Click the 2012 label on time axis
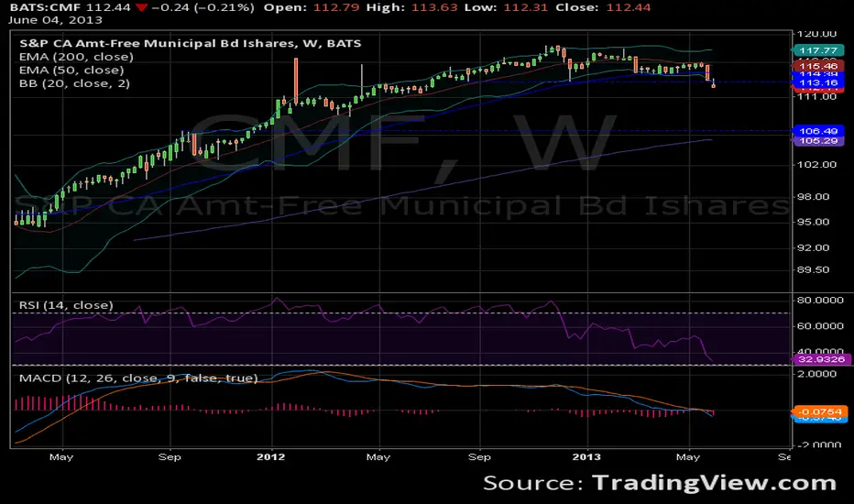Viewport: 854px width, 504px height. (270, 456)
